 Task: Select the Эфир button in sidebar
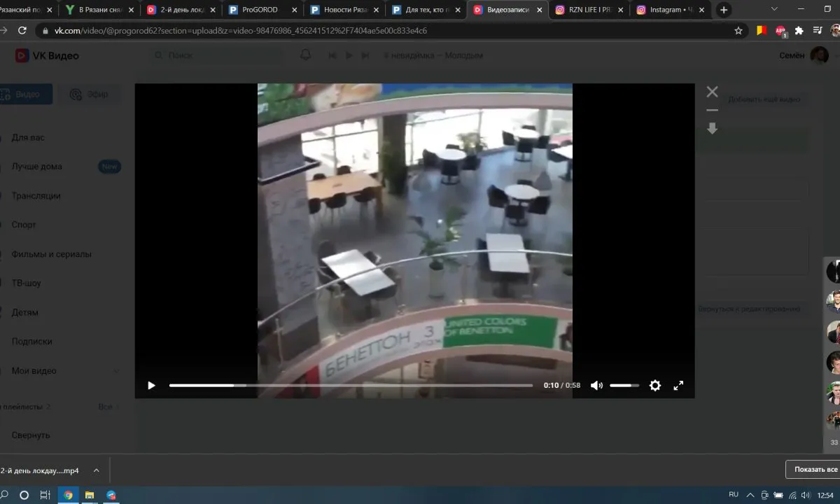[89, 94]
